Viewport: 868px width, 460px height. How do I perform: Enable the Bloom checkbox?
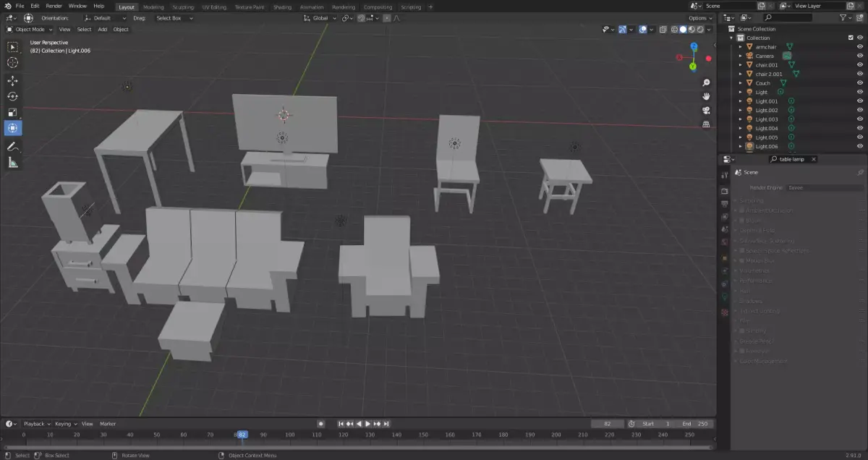click(x=742, y=221)
